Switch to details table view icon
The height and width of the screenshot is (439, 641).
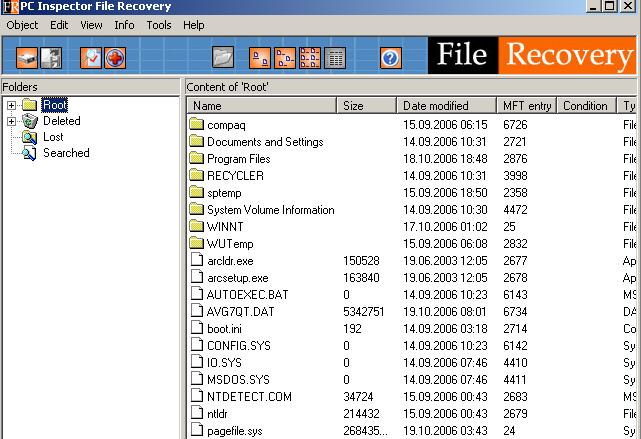pos(335,58)
